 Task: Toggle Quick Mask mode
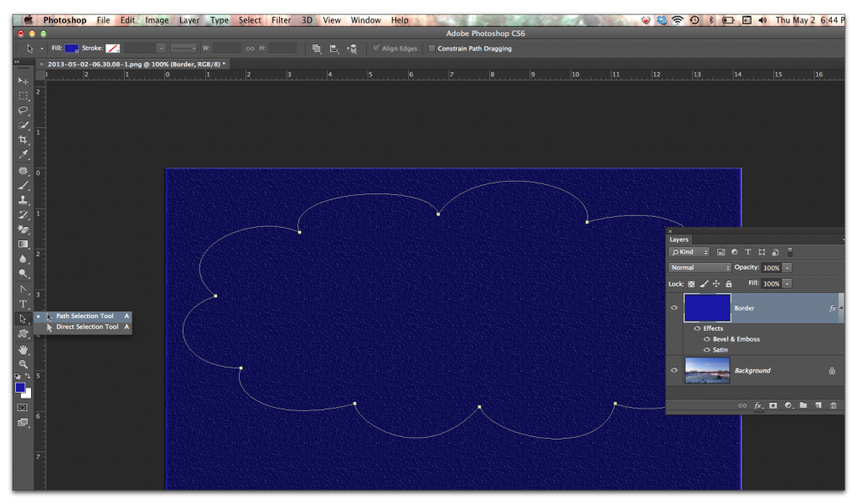[x=23, y=407]
